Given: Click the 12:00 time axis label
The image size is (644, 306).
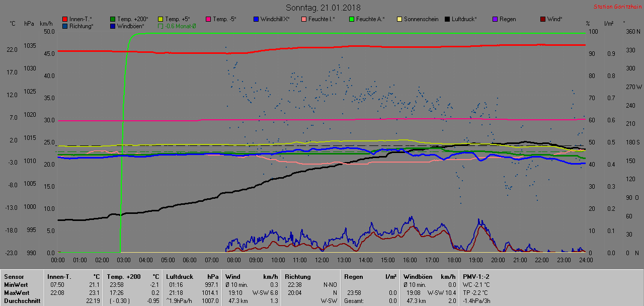Looking at the screenshot, I should tap(321, 260).
